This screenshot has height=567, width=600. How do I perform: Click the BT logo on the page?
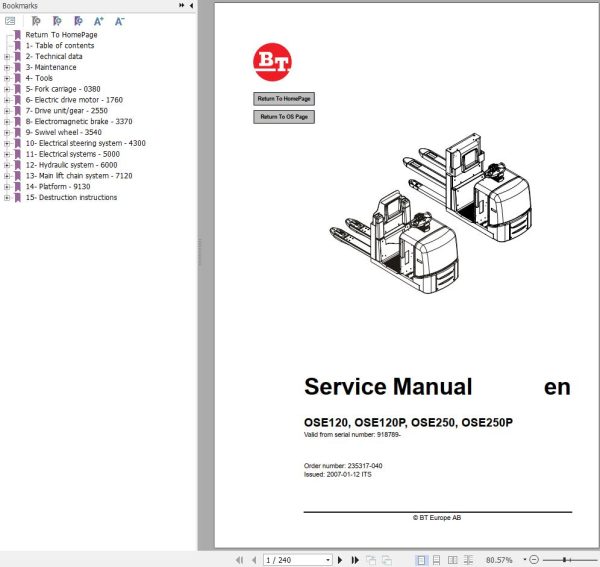pyautogui.click(x=272, y=62)
